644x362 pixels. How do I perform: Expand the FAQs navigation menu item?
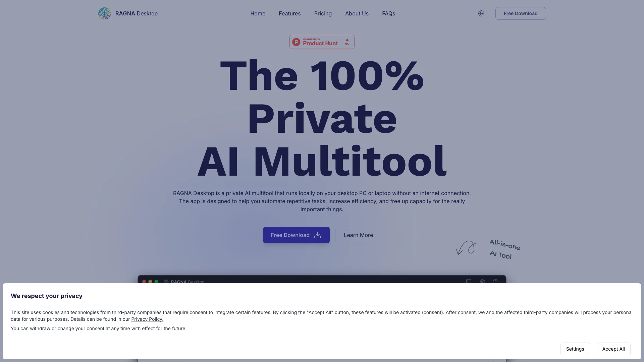(x=388, y=13)
